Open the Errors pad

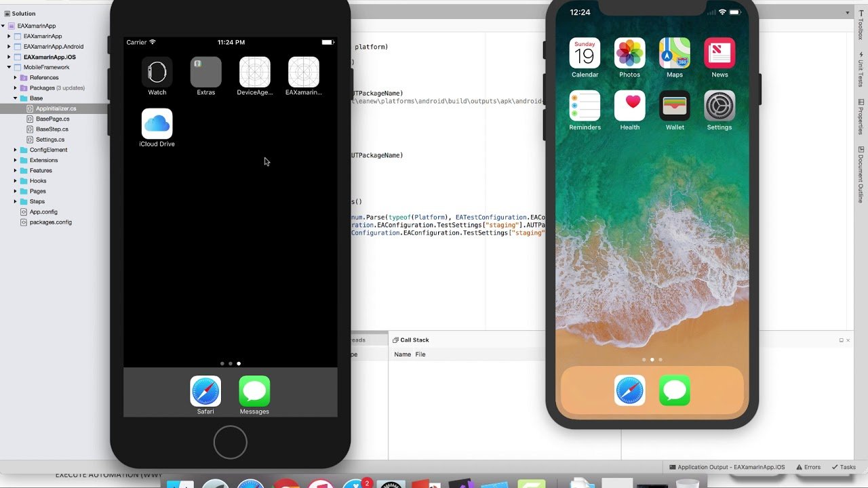pyautogui.click(x=808, y=467)
